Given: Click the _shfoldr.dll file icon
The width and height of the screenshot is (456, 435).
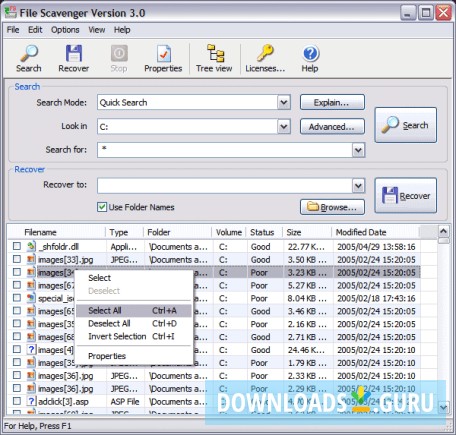Looking at the screenshot, I should pyautogui.click(x=31, y=246).
